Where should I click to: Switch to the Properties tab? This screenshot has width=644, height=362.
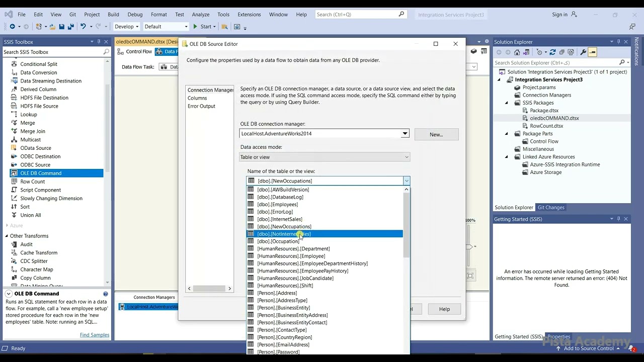[x=558, y=337]
